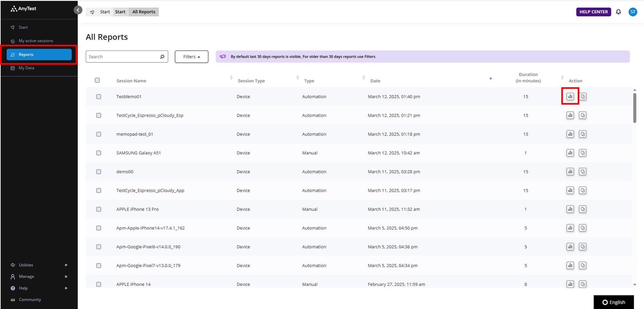
Task: Toggle select-all checkbox in table header
Action: [x=97, y=80]
